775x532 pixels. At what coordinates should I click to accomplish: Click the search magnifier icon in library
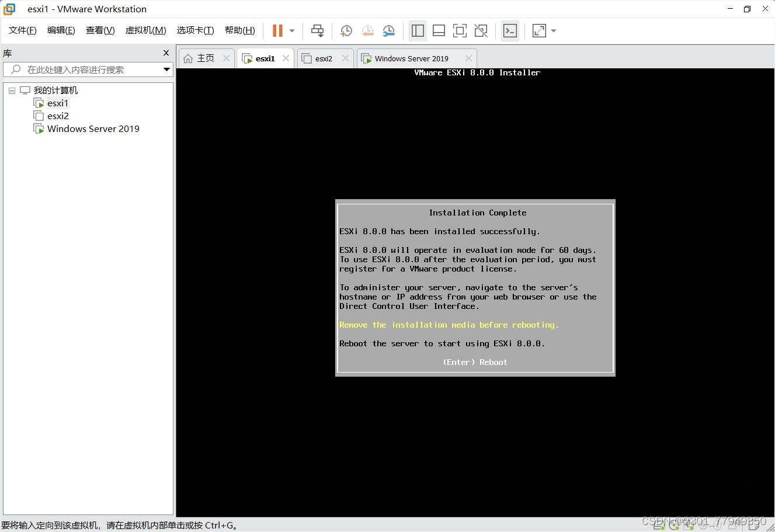(x=16, y=69)
